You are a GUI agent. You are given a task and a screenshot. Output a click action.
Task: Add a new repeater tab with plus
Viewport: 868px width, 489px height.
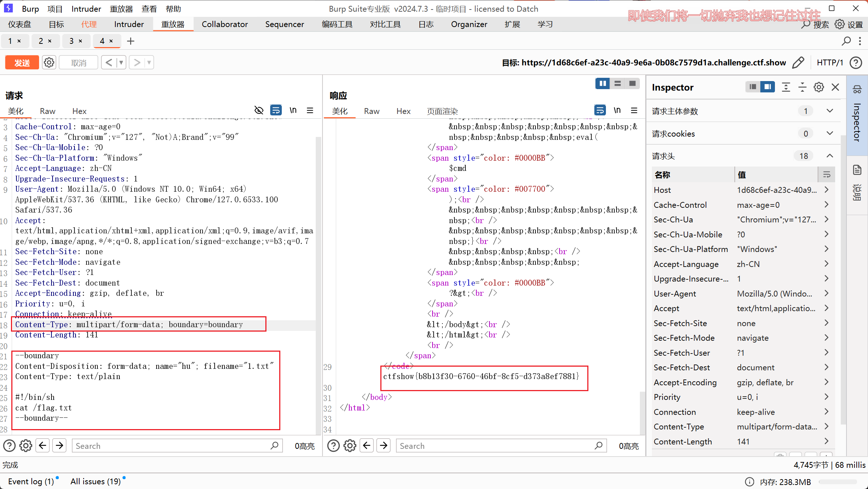click(x=130, y=41)
